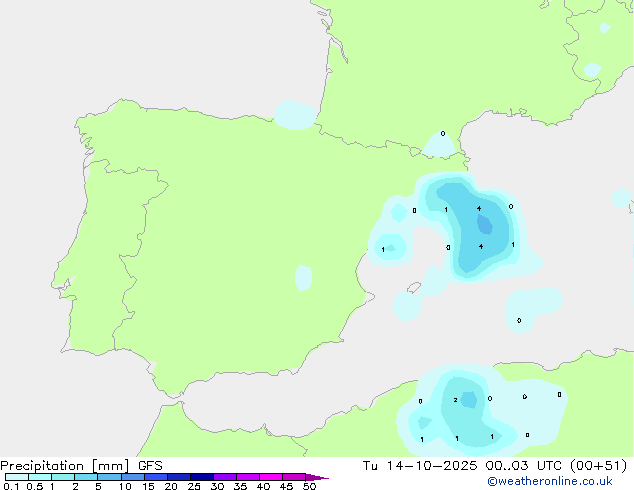The width and height of the screenshot is (634, 490).
Task: Click the 1 to 2 mm legend swatch
Action: 63,477
